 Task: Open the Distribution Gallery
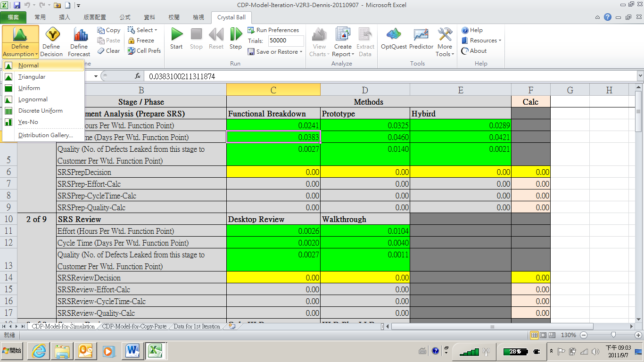pyautogui.click(x=43, y=135)
